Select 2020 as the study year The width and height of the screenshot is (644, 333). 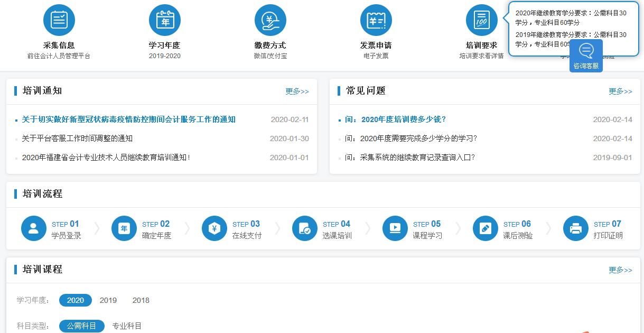tap(75, 300)
